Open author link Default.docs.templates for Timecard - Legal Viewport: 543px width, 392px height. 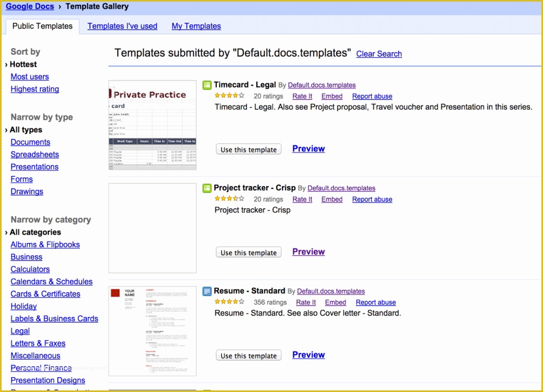322,85
